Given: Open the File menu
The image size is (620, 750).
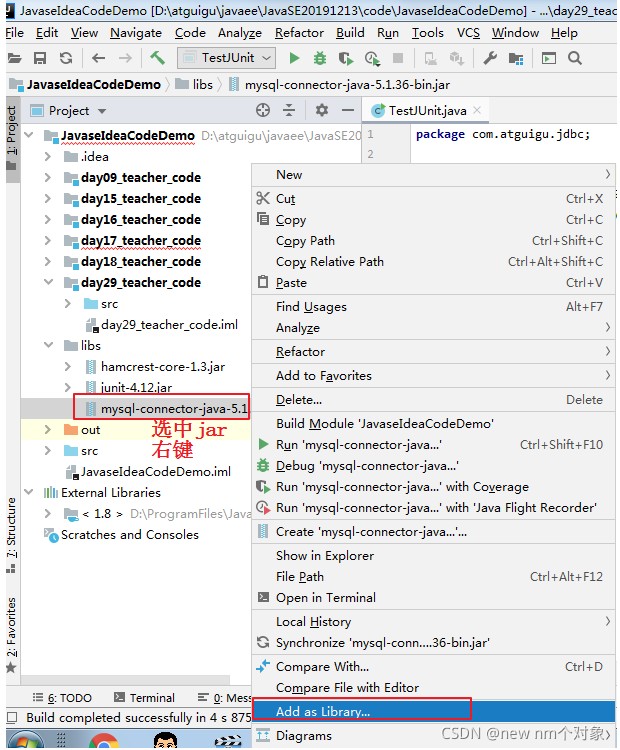Looking at the screenshot, I should pos(14,33).
